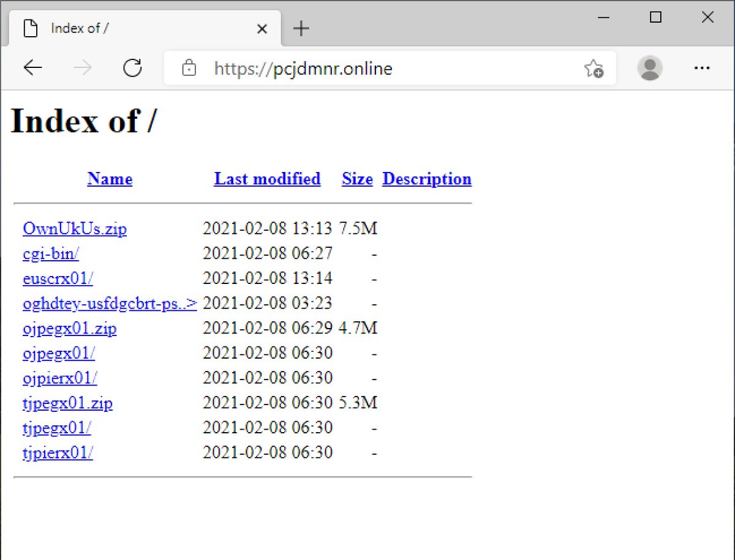735x560 pixels.
Task: Open the ojpierx01/ directory
Action: [60, 378]
